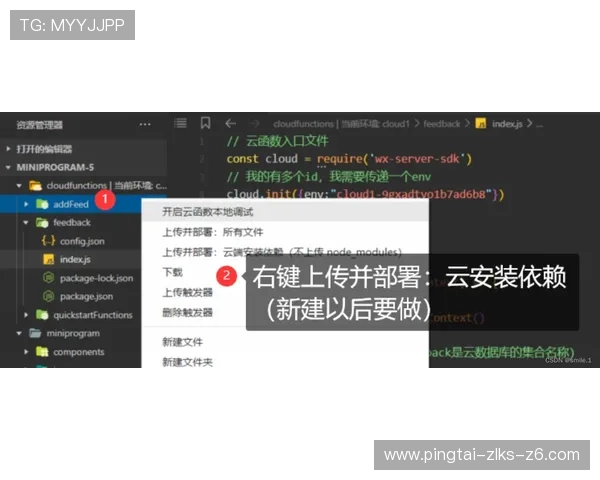The width and height of the screenshot is (600, 480).
Task: Click the 资源管理器 panel title
Action: pos(39,125)
